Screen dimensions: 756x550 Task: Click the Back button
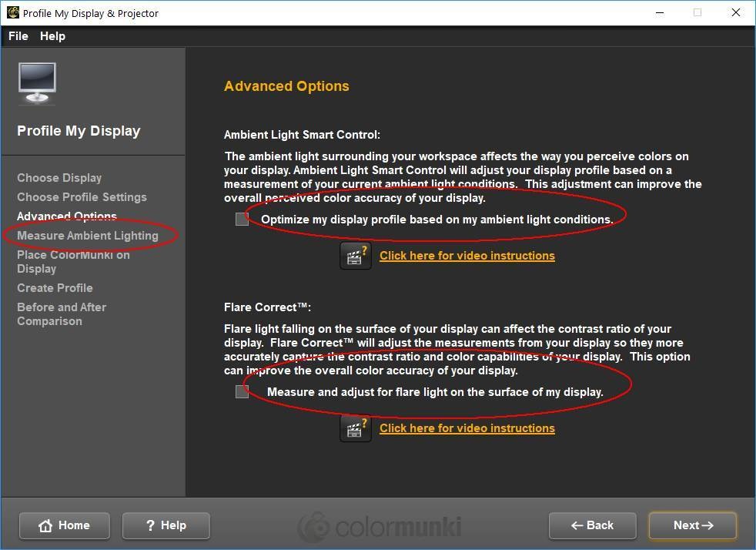click(x=593, y=525)
